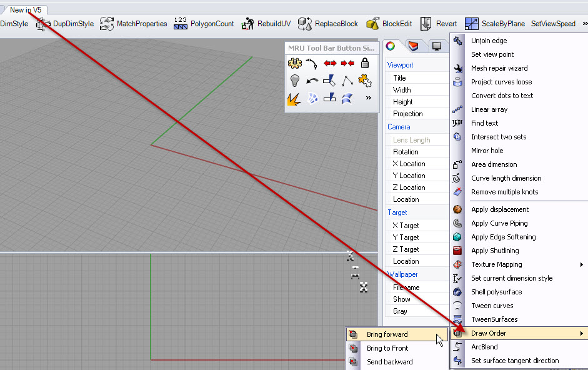Image resolution: width=588 pixels, height=370 pixels.
Task: Click the PolygonCount toolbar button
Action: [204, 24]
